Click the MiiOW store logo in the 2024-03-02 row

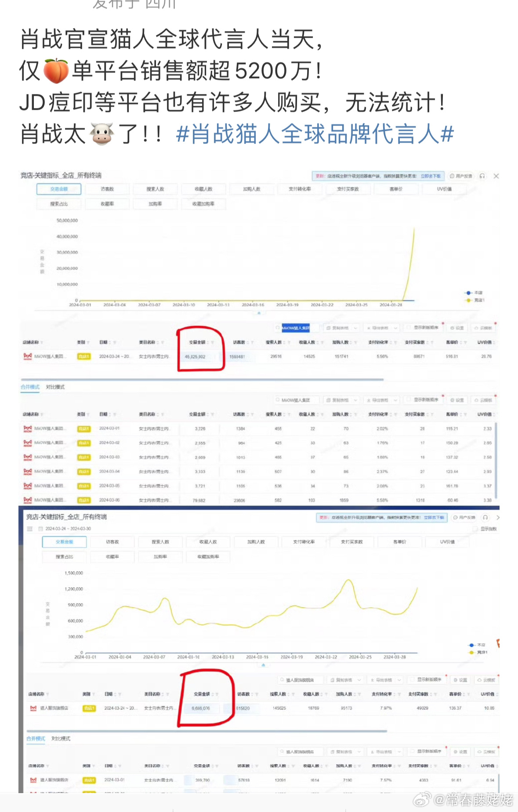click(28, 443)
